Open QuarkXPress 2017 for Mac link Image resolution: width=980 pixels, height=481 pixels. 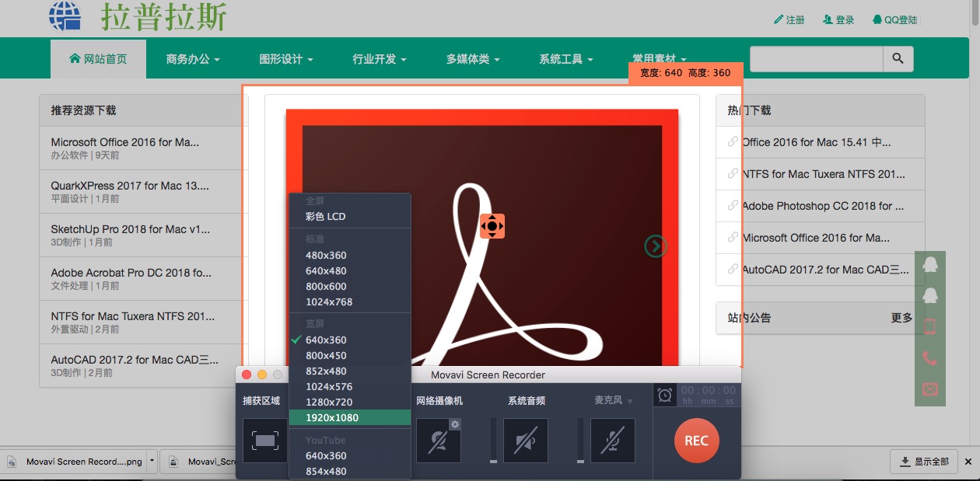pos(130,186)
